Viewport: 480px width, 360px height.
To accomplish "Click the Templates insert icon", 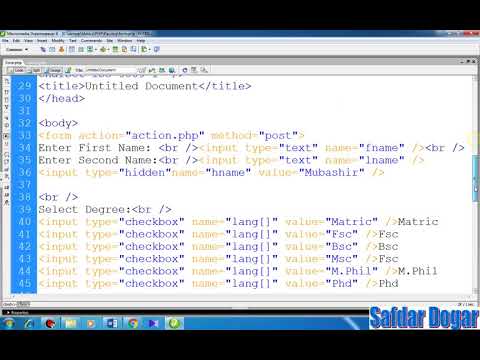I will coord(144,49).
